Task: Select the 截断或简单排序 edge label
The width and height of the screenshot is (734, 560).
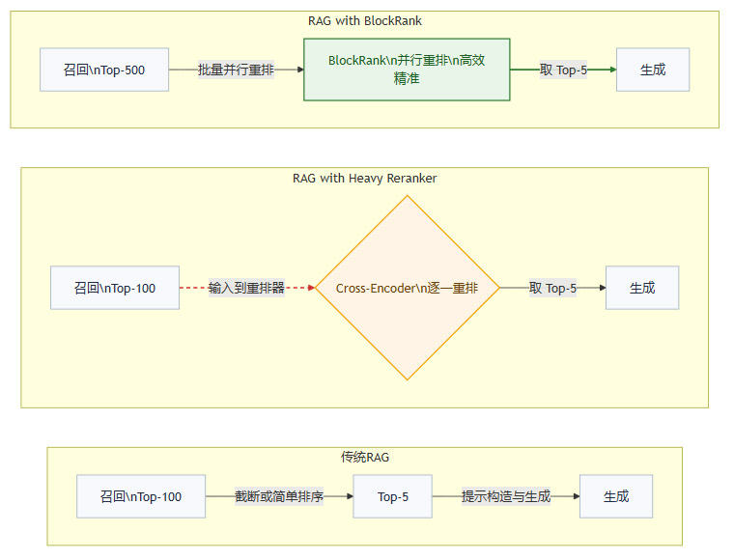Action: (x=279, y=496)
